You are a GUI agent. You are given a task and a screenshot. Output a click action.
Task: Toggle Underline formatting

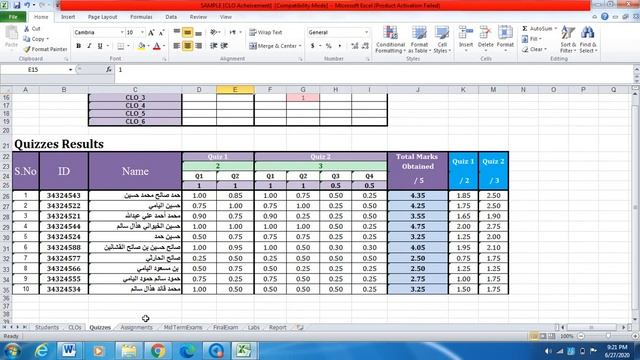pyautogui.click(x=100, y=46)
